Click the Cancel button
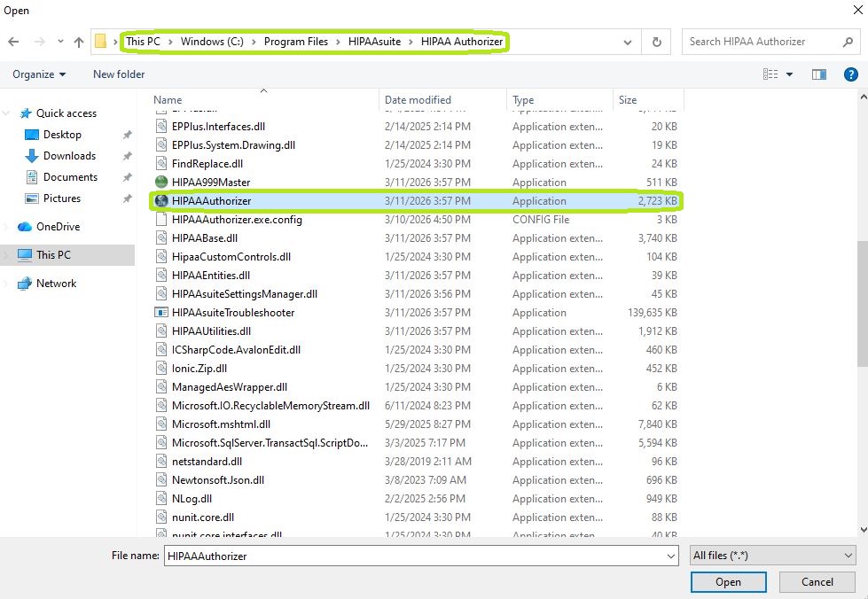868x599 pixels. (x=817, y=582)
